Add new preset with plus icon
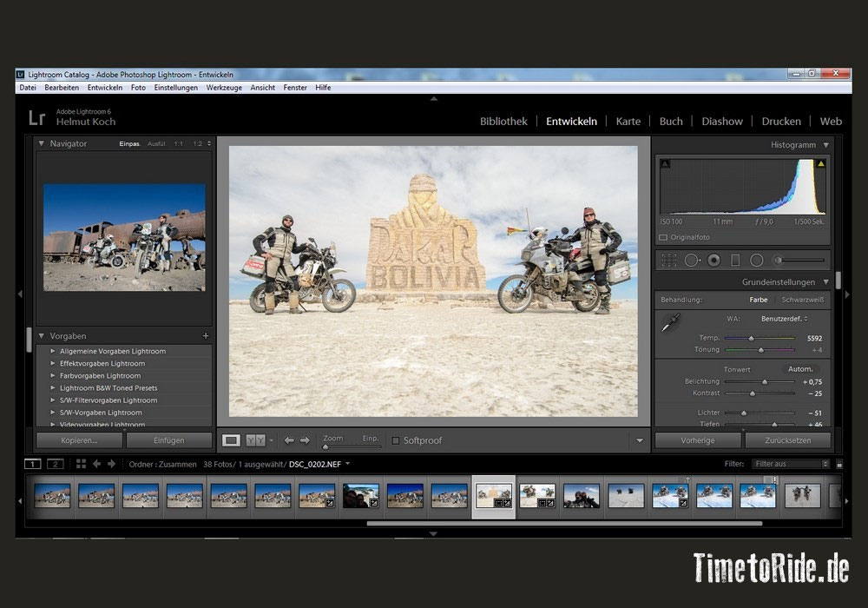868x608 pixels. coord(205,335)
